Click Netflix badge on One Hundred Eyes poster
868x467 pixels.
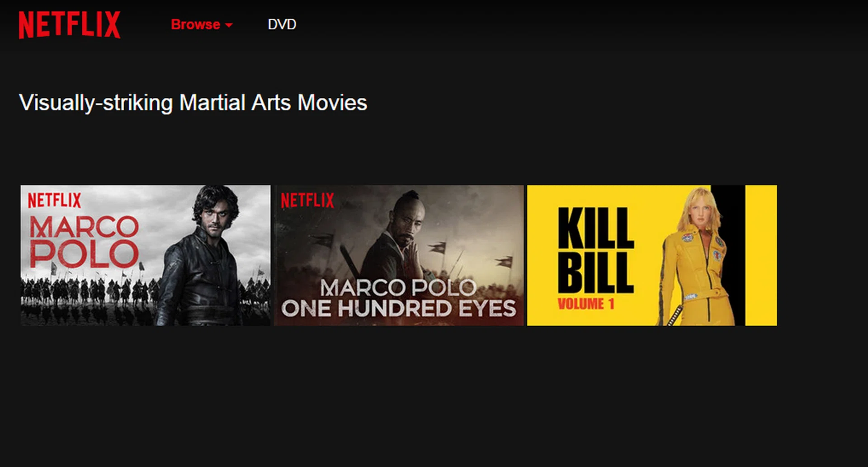307,200
